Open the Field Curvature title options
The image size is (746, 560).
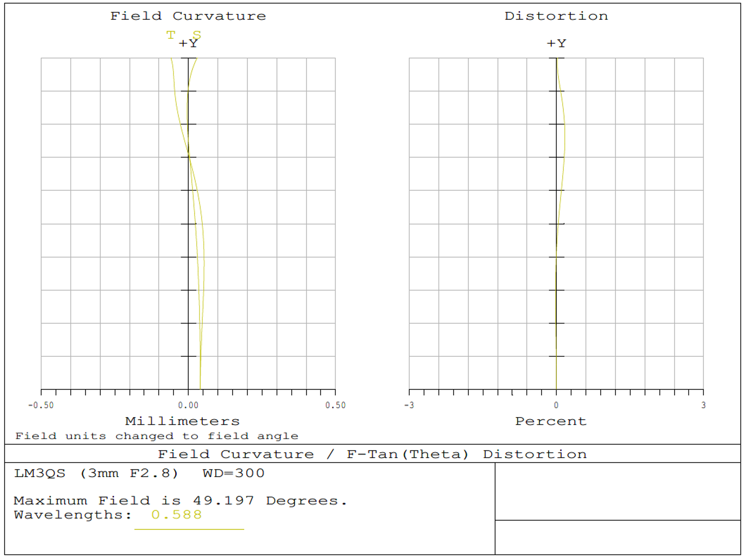tap(188, 16)
